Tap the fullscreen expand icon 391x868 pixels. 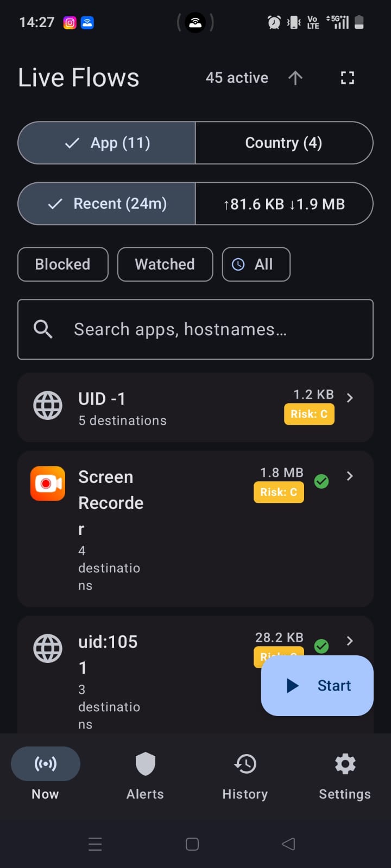tap(348, 78)
